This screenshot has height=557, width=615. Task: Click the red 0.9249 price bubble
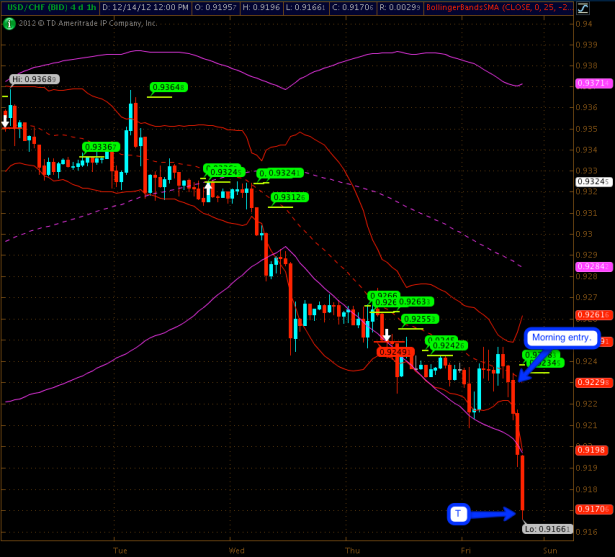point(394,352)
